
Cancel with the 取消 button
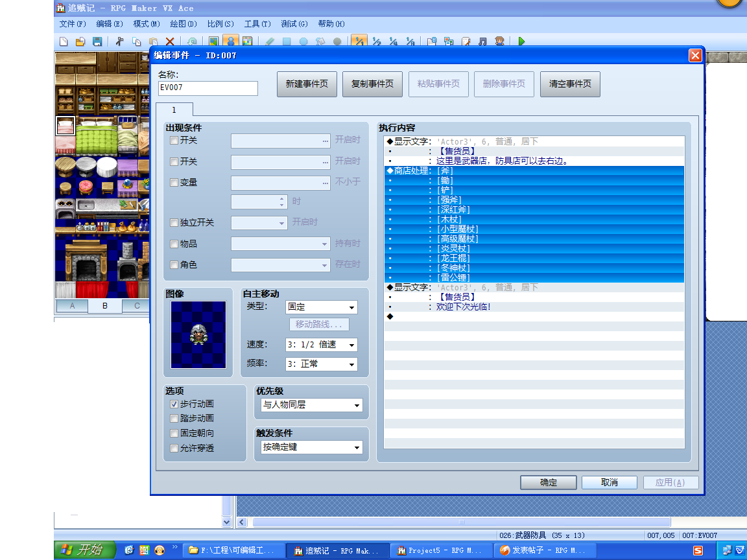pos(610,482)
